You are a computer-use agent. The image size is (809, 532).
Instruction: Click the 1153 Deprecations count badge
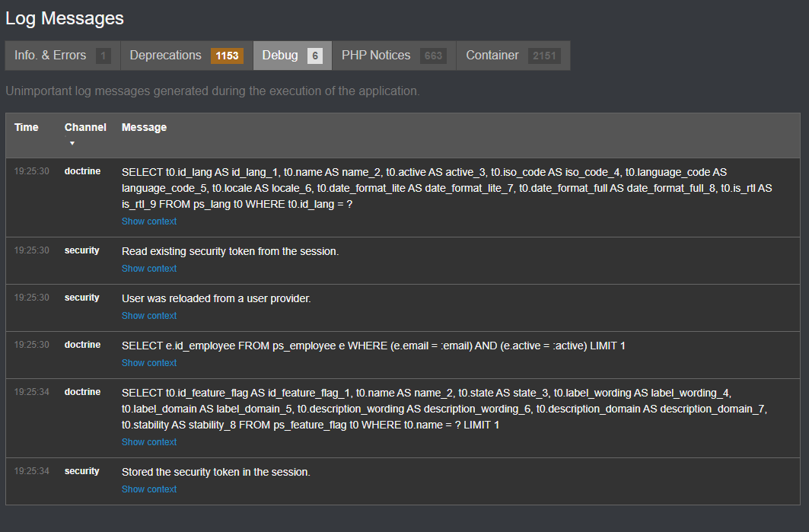[227, 56]
